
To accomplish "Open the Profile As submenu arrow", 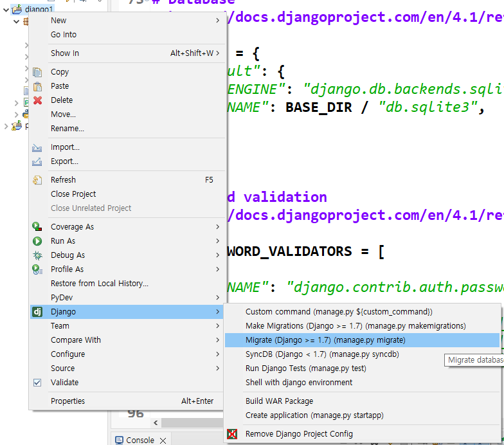I will tap(217, 269).
